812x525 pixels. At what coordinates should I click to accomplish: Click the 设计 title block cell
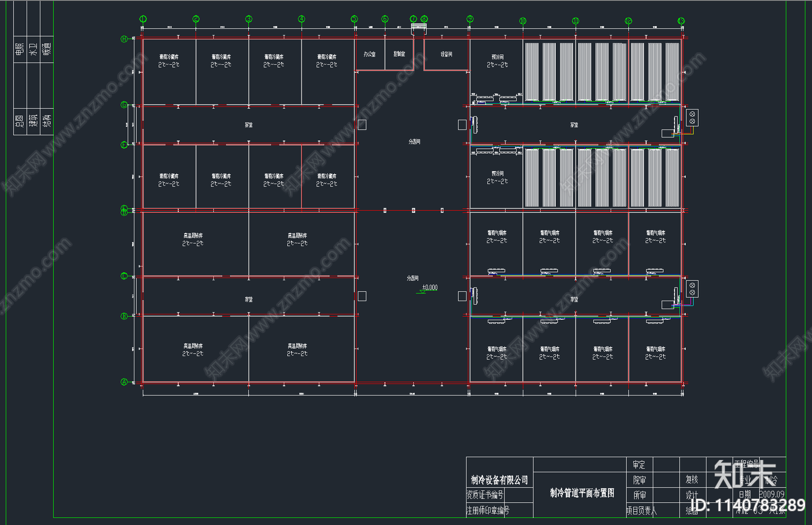tap(692, 495)
